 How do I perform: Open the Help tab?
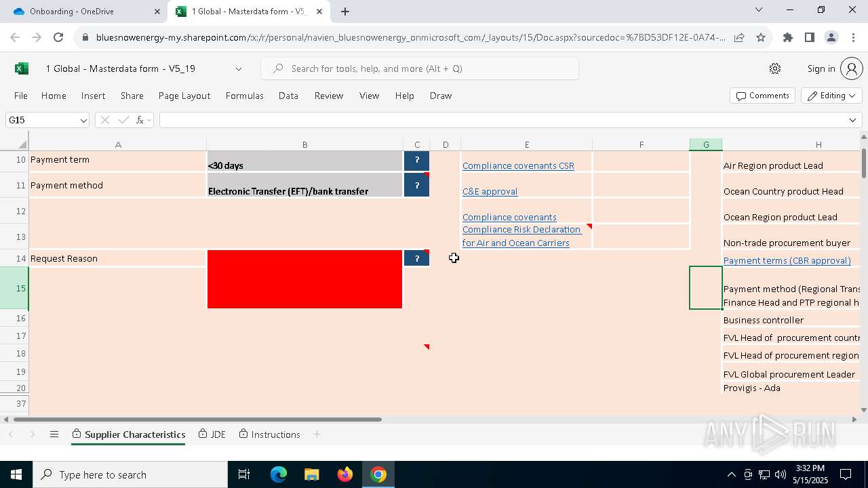[x=404, y=96]
